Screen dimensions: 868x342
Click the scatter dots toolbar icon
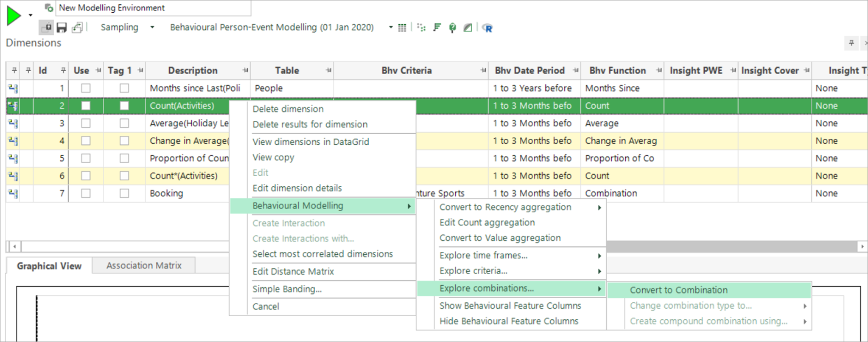421,28
